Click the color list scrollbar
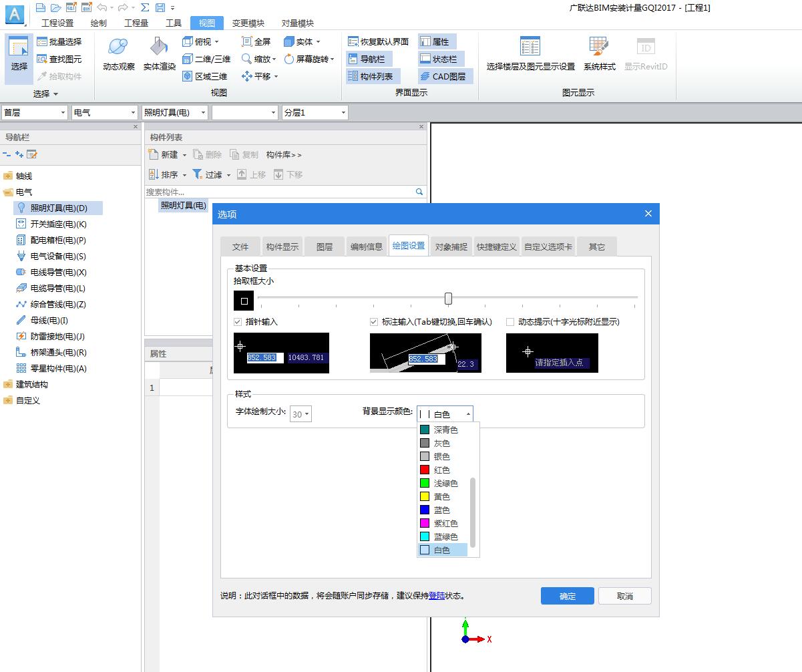Viewport: 802px width, 672px height. [x=473, y=512]
